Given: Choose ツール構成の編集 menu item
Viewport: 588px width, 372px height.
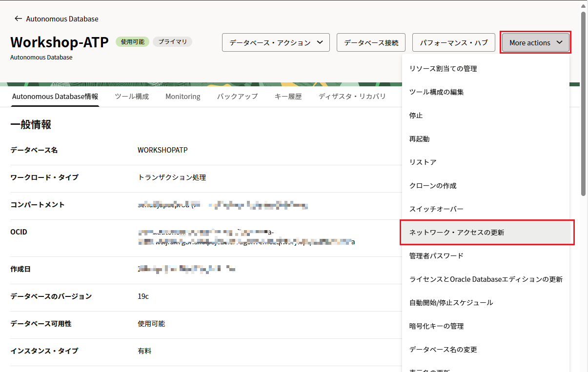Looking at the screenshot, I should (436, 92).
